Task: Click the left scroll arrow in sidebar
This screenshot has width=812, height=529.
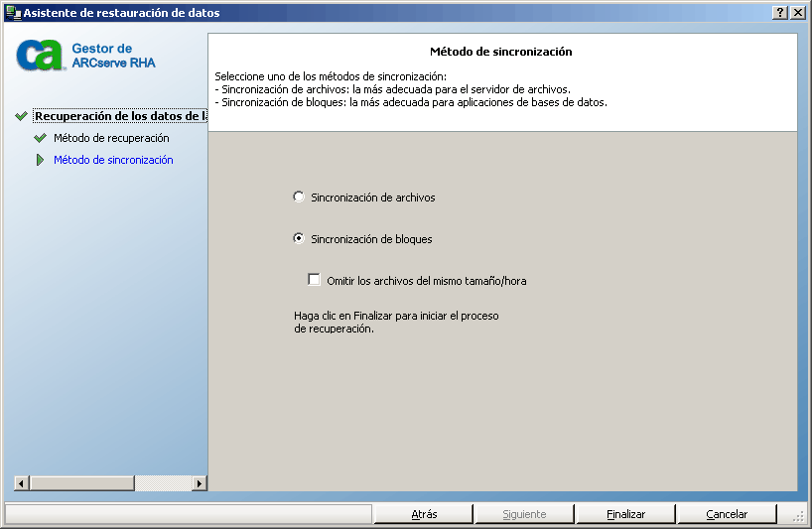Action: (x=21, y=483)
